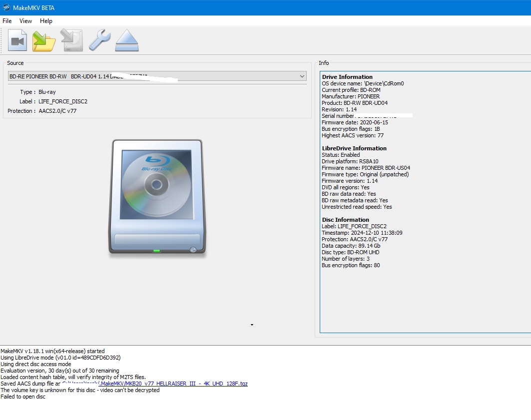Click 'Protection : AACS2.0/C v77' in Source panel

tap(42, 111)
